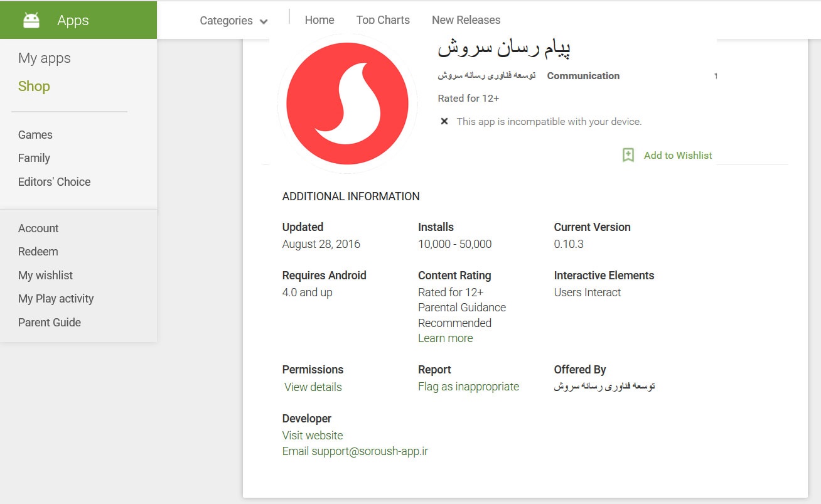
Task: Click Learn more under Content Rating
Action: pos(445,338)
